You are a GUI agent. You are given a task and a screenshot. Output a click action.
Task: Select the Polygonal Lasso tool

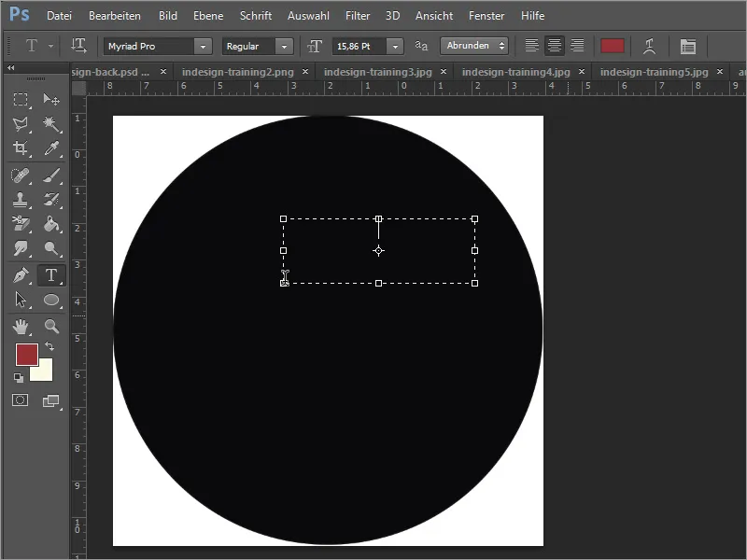pos(20,124)
